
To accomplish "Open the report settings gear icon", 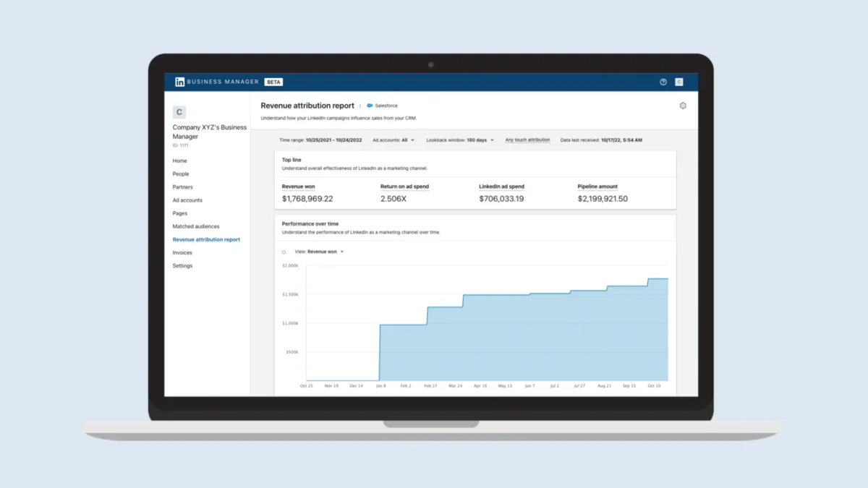I will click(682, 105).
